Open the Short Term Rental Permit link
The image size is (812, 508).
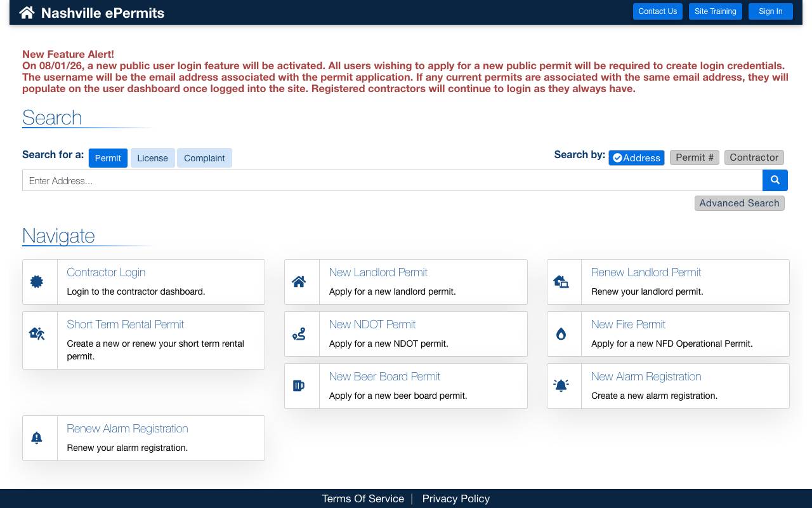point(125,324)
